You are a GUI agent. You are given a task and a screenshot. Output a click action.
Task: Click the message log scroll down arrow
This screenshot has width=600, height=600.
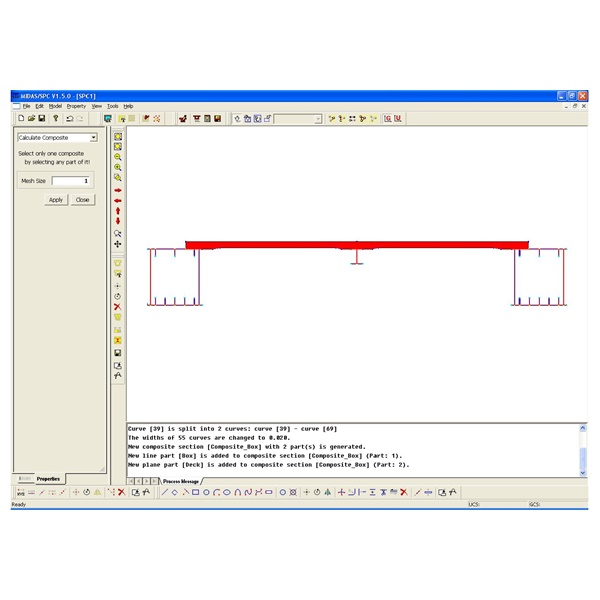tap(583, 473)
